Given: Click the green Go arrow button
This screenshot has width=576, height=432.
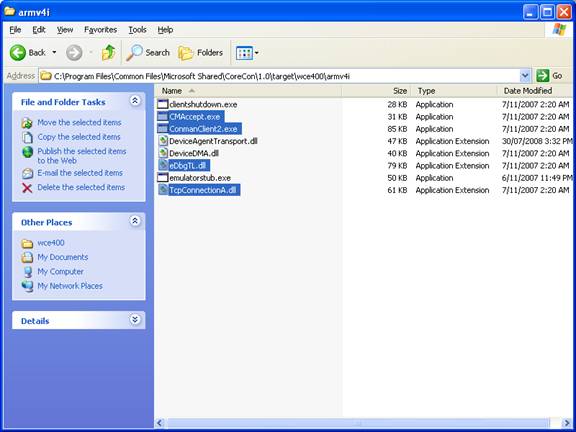Looking at the screenshot, I should (543, 76).
